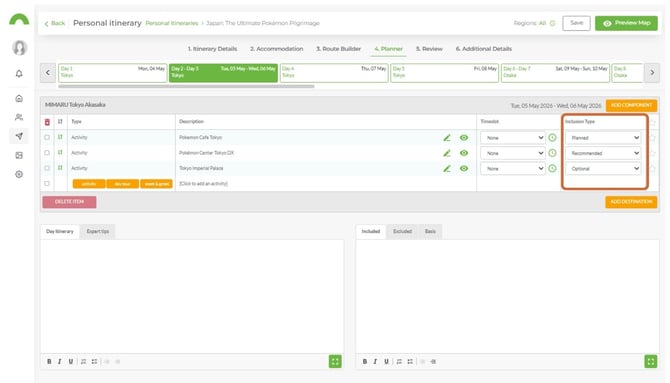Open the Recommended inclusion type dropdown
Viewport: 670px width, 383px height.
pyautogui.click(x=603, y=153)
